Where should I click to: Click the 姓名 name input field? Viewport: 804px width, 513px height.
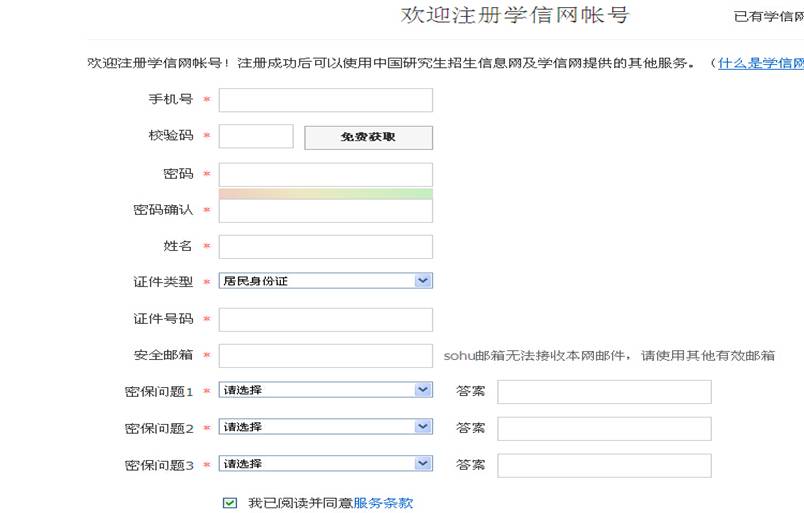325,246
